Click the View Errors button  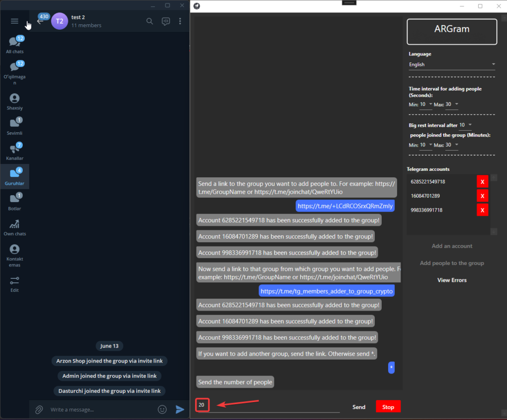click(x=452, y=280)
